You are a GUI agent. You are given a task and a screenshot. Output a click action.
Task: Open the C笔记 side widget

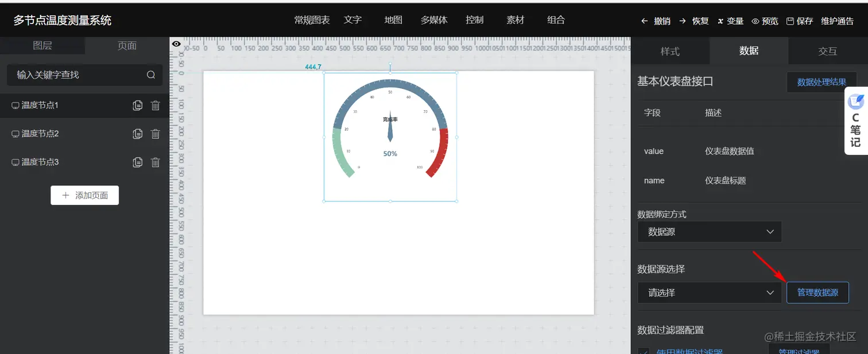856,120
